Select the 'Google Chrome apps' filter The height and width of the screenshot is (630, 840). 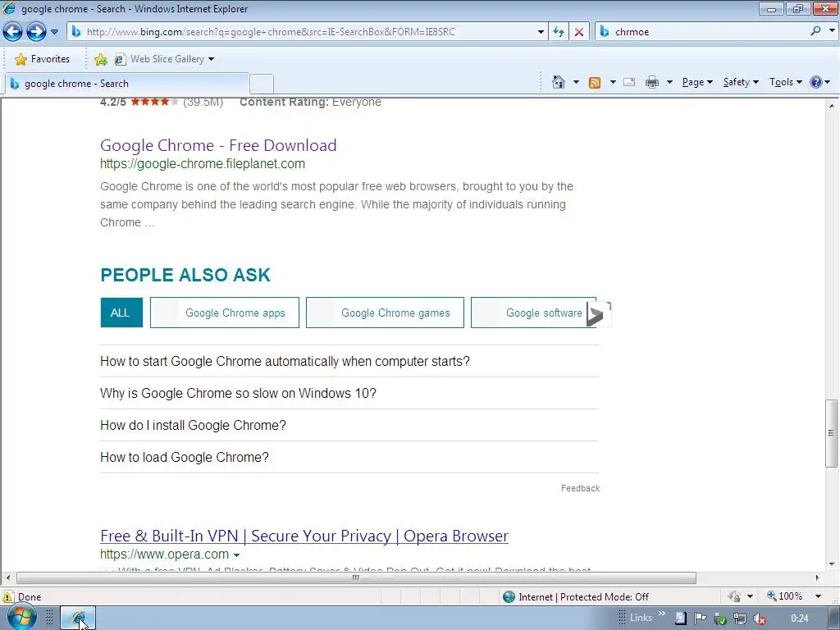coord(225,313)
